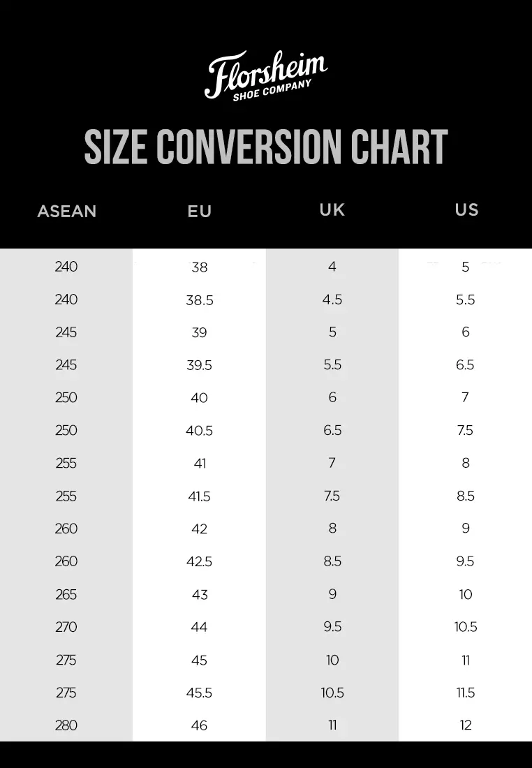Pick US size 9.5 cell
This screenshot has height=768, width=532.
[x=466, y=561]
